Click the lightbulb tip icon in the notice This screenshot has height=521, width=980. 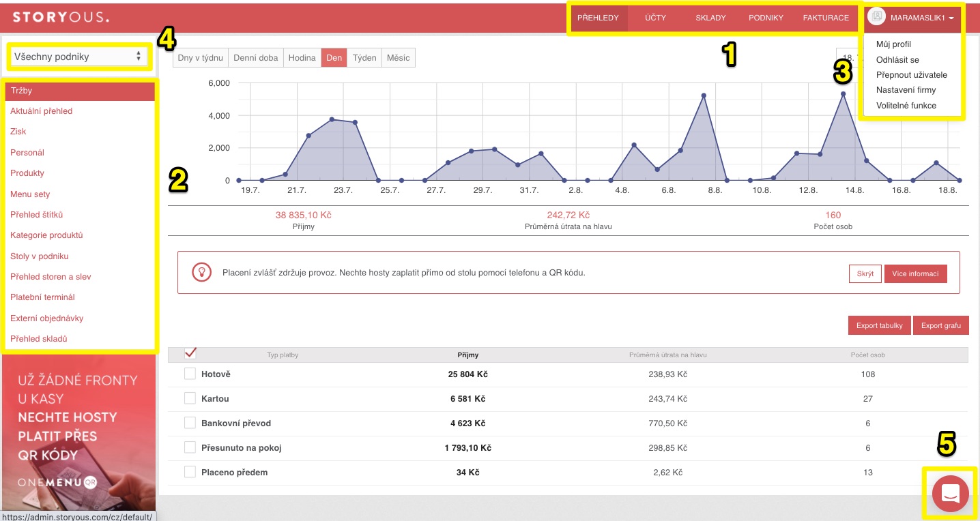click(201, 272)
